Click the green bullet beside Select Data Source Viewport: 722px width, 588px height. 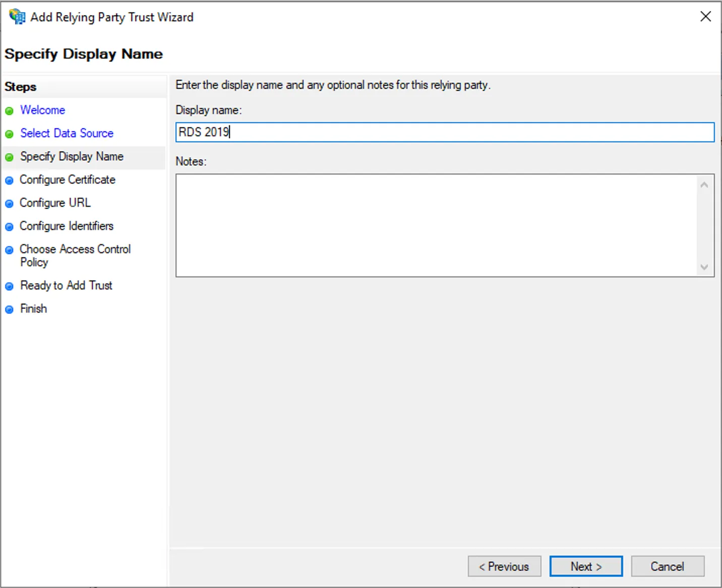9,134
